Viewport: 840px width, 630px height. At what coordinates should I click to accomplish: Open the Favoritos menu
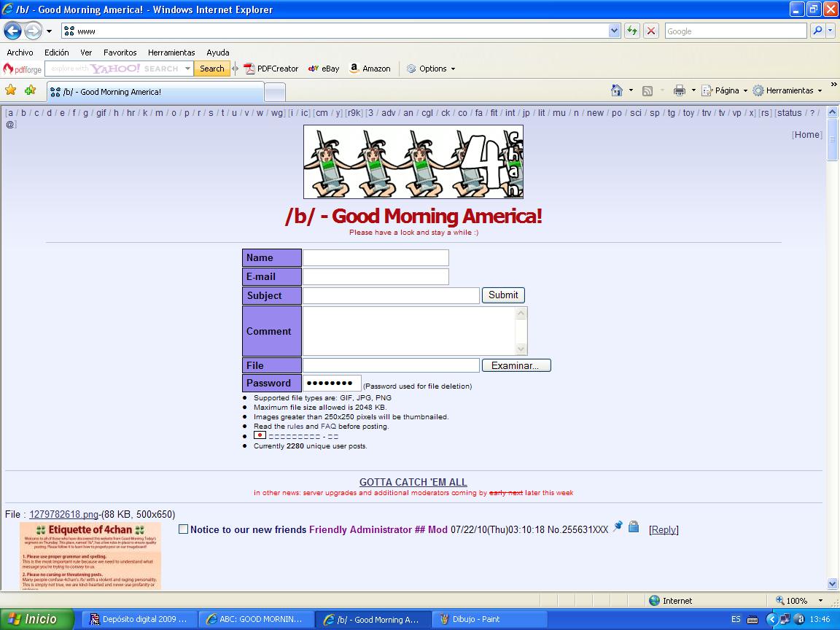click(120, 52)
